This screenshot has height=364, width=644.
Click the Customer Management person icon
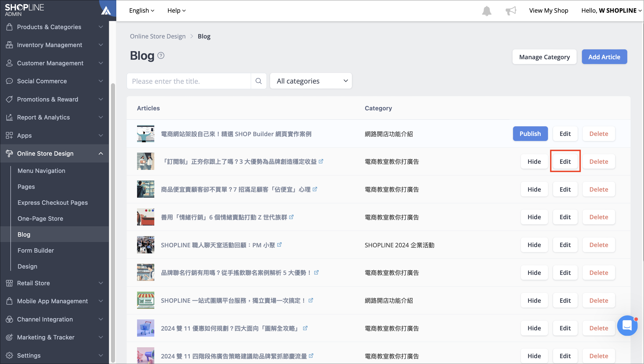[9, 63]
